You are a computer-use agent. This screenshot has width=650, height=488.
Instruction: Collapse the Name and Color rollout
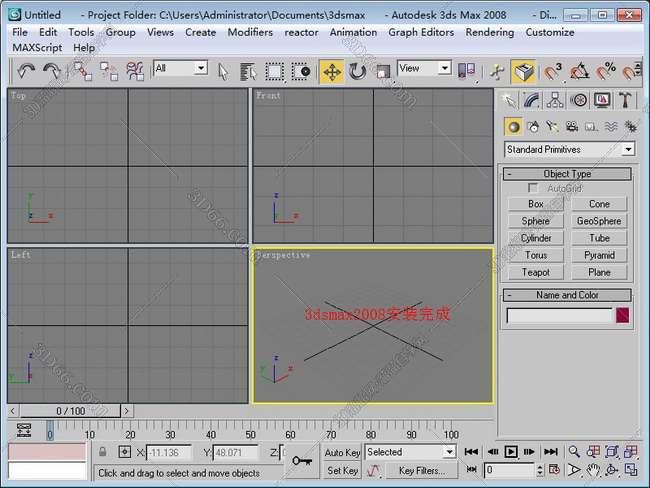point(567,295)
